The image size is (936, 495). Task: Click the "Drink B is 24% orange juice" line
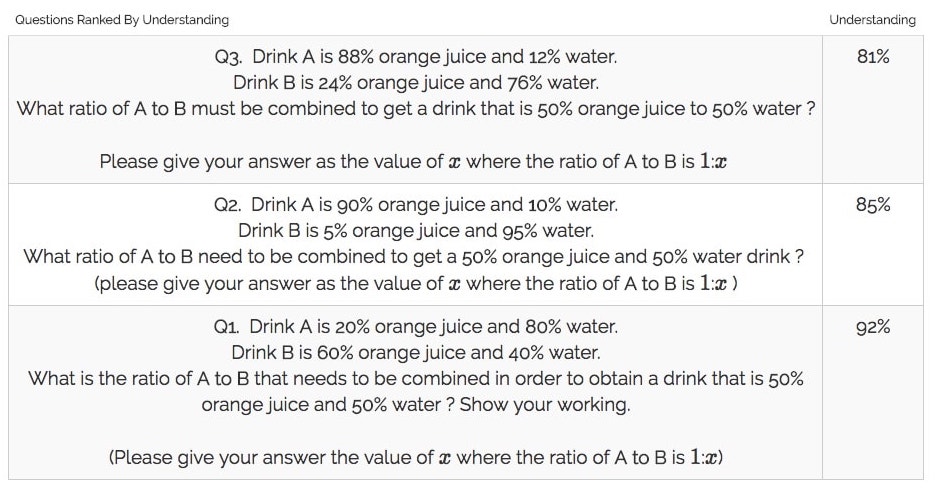(x=416, y=82)
